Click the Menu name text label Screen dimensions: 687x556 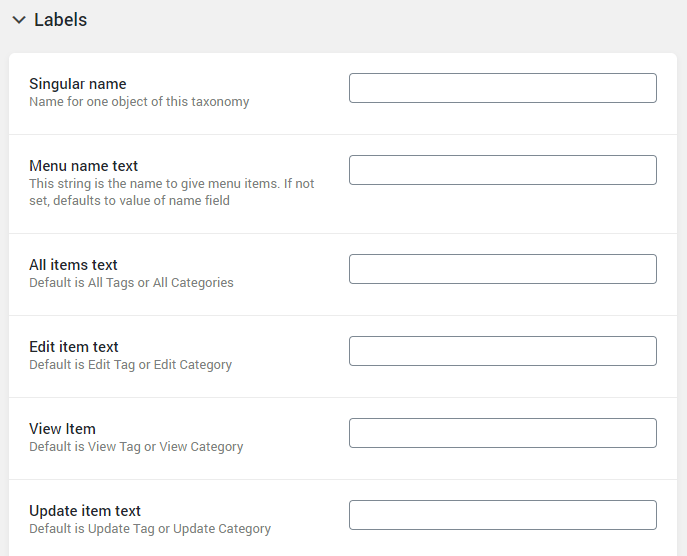pyautogui.click(x=83, y=166)
